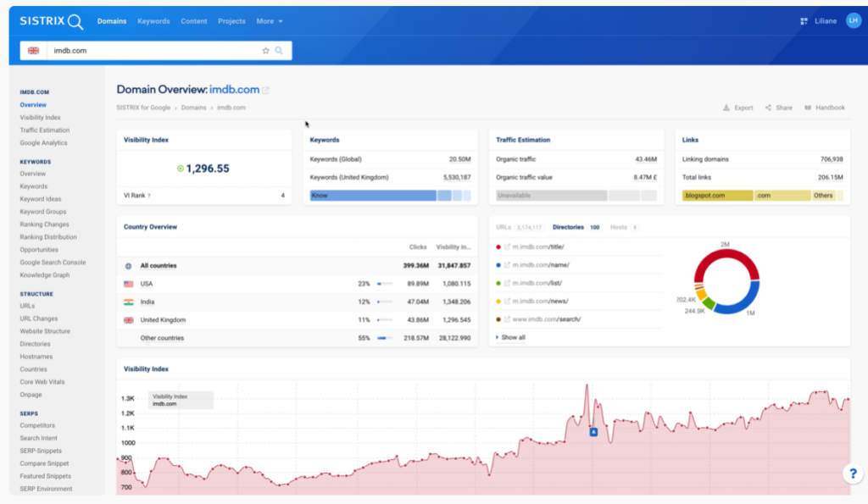Open the LH user avatar
This screenshot has width=868, height=504.
coord(853,20)
